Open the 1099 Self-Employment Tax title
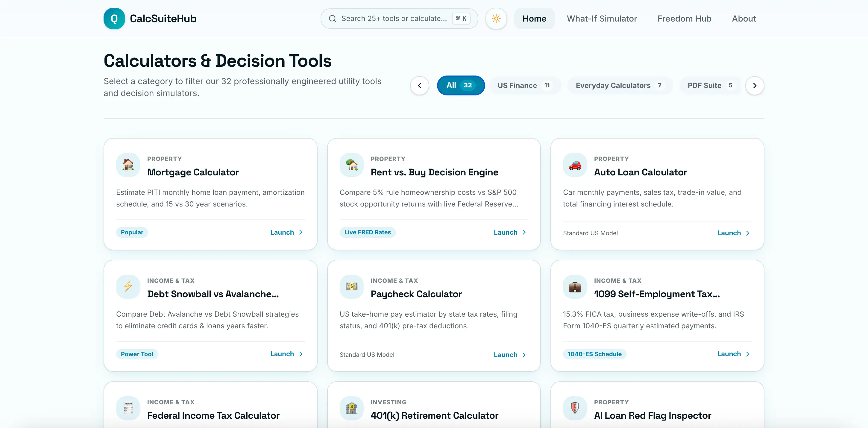Screen dimensions: 868x428 (x=657, y=294)
